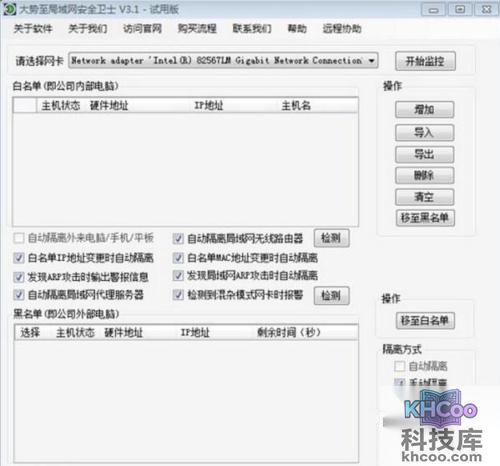Click the 增加 button

coord(424,109)
